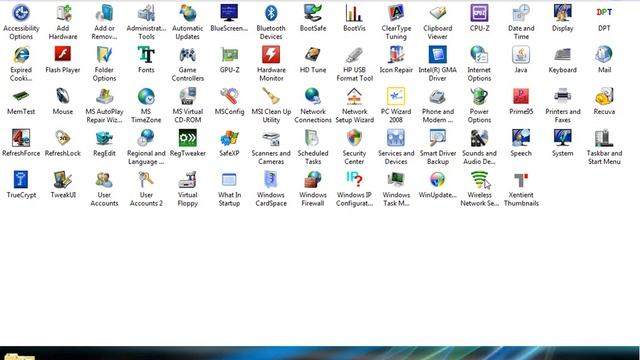Open Sounds and Audio Devices icon
The image size is (640, 360).
[x=479, y=138]
